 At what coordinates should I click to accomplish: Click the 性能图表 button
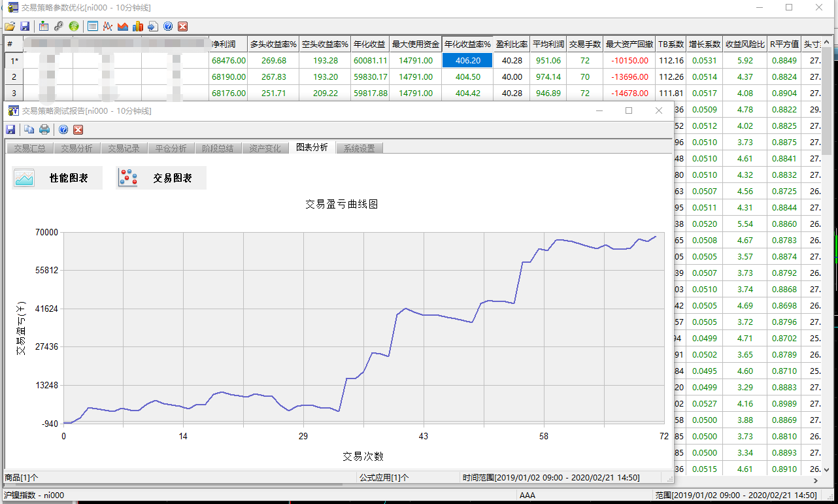(x=58, y=178)
